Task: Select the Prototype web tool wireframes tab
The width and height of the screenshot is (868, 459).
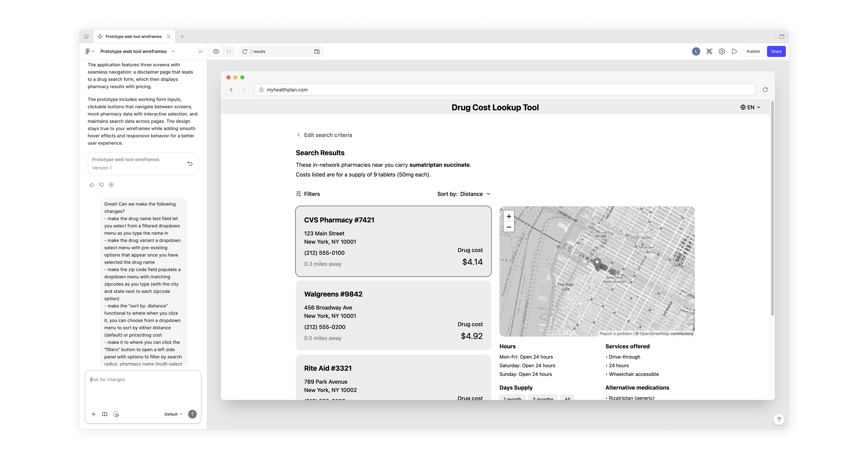Action: [133, 36]
